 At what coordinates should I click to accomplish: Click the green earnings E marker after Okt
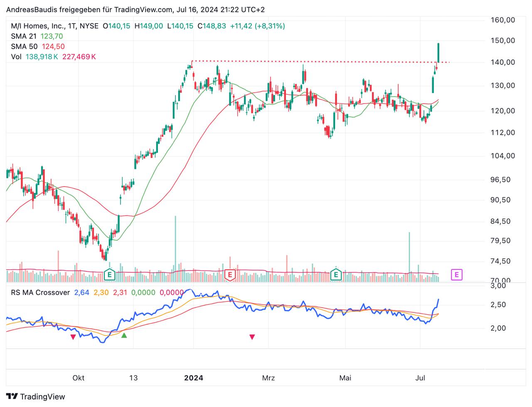pyautogui.click(x=109, y=274)
